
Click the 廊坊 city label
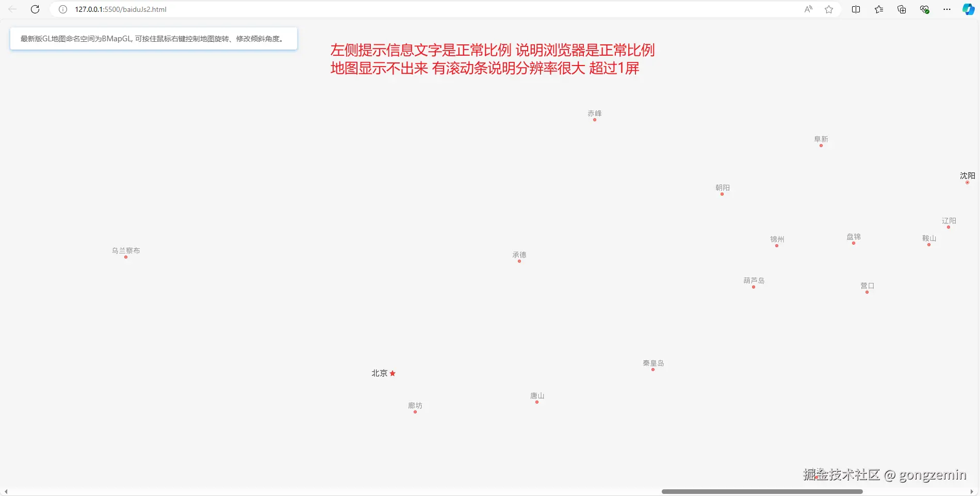click(x=415, y=406)
